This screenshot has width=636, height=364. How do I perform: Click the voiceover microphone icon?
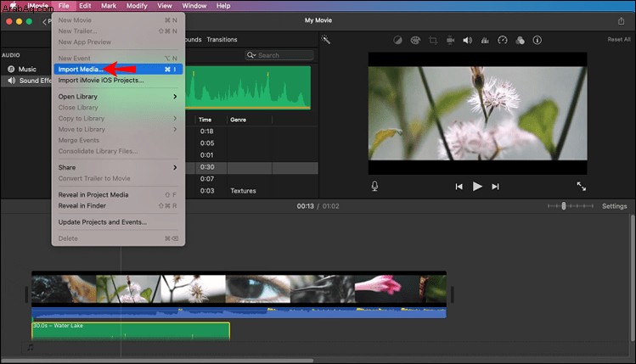[374, 186]
